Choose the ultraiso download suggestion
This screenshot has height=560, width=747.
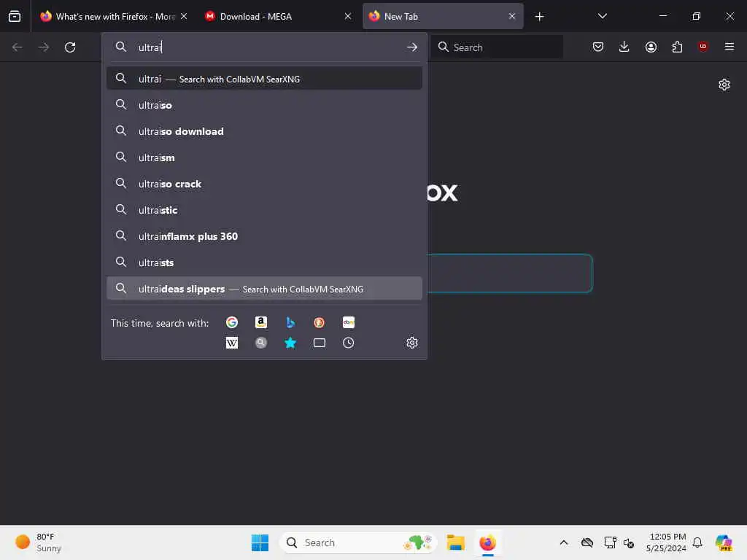pos(264,131)
